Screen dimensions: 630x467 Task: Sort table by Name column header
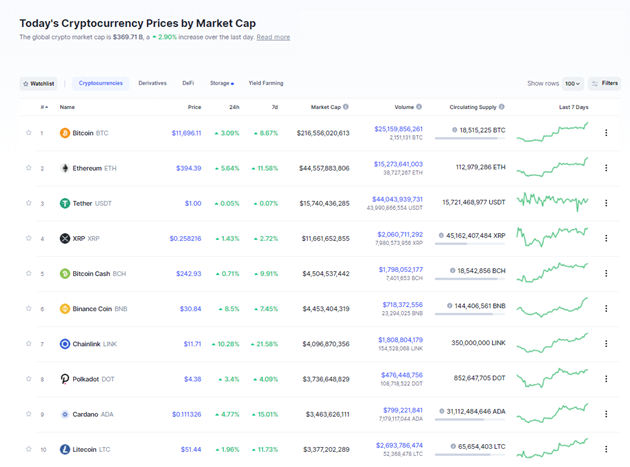click(67, 107)
